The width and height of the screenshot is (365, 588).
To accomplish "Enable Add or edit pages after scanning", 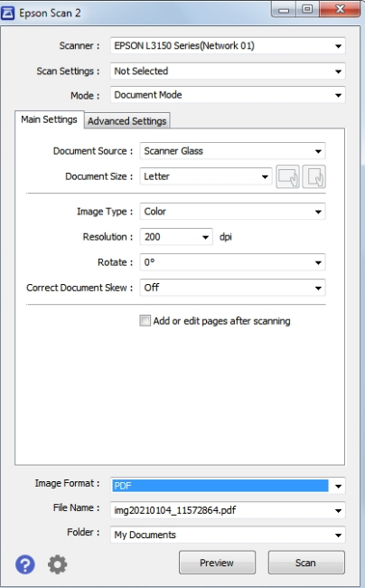I will point(145,320).
